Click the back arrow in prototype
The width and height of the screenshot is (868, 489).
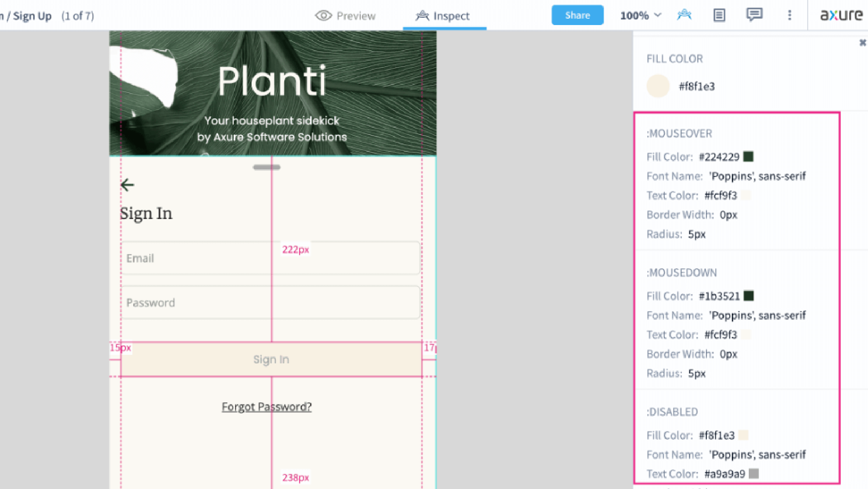pos(127,185)
